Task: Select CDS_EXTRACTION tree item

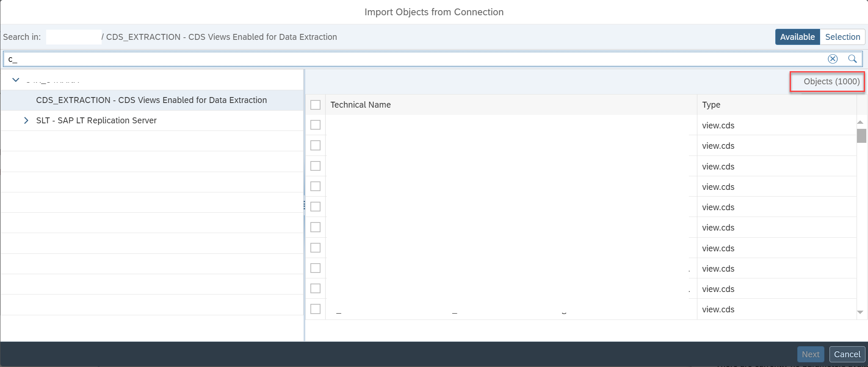Action: 152,100
